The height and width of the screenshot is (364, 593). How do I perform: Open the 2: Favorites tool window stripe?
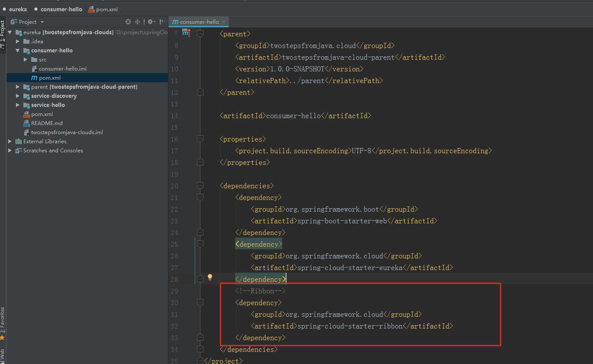tap(3, 324)
